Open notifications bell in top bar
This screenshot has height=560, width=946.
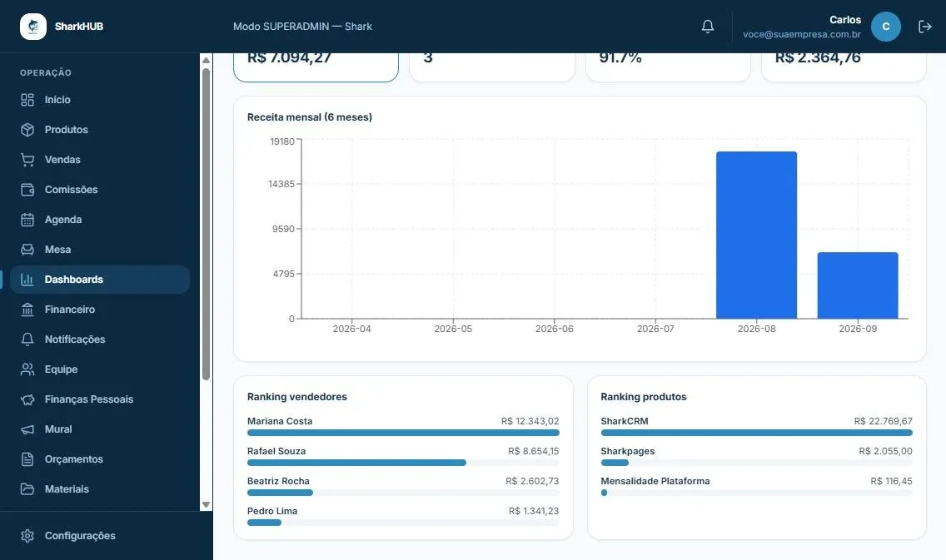[708, 27]
